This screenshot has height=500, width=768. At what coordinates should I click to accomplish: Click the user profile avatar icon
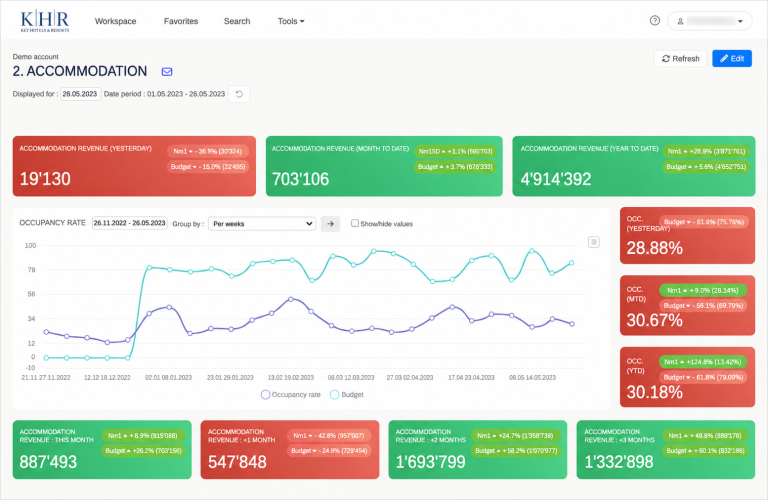pos(680,21)
